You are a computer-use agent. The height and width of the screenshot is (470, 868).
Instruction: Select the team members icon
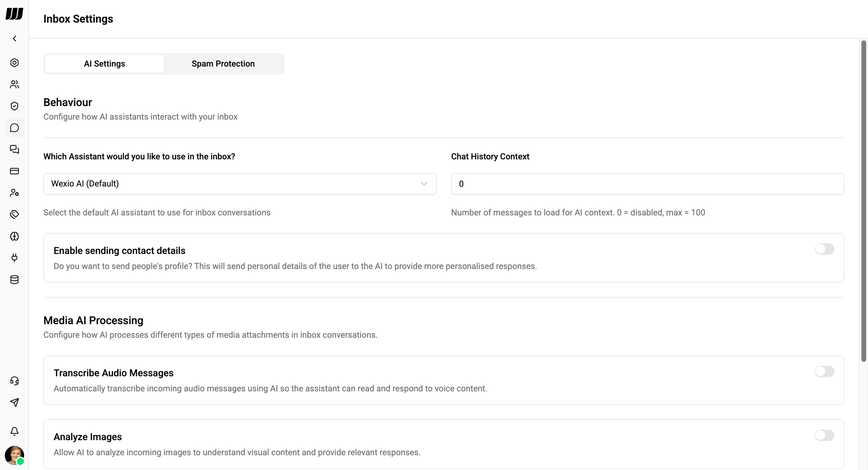tap(14, 85)
